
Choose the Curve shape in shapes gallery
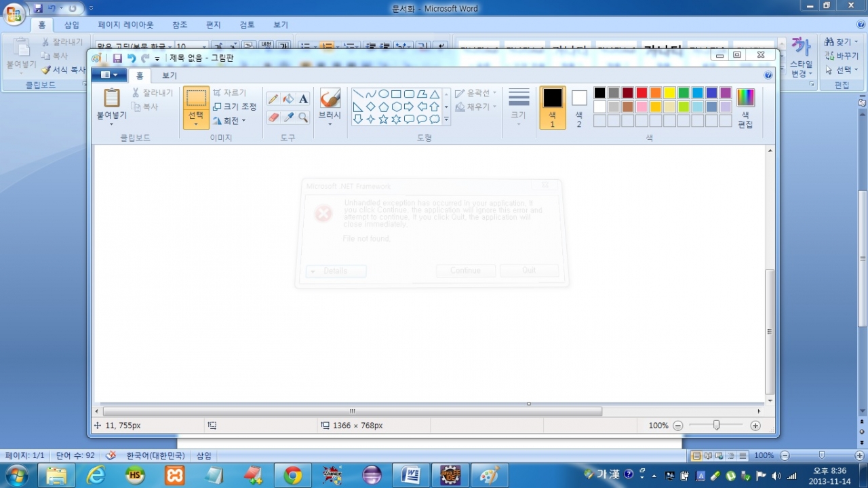point(370,94)
